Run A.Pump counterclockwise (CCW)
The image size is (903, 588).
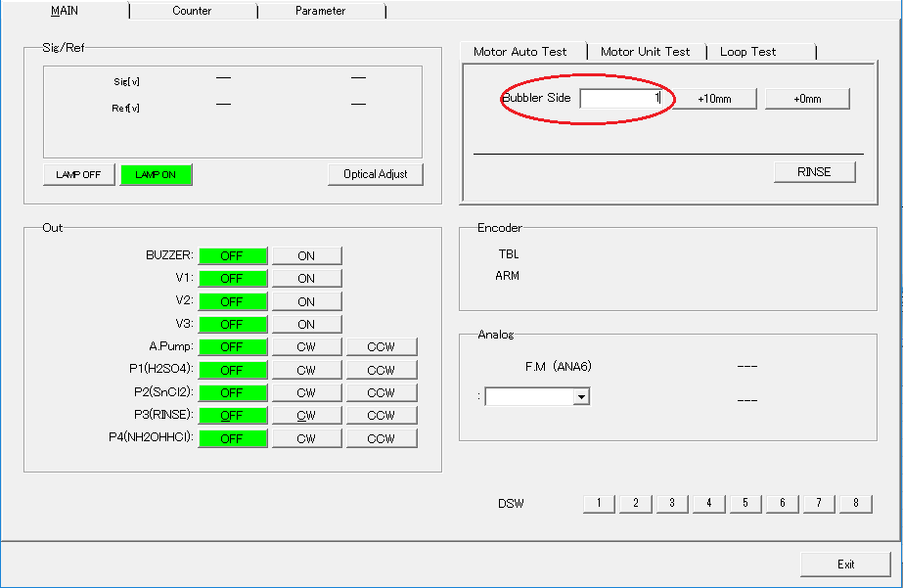[x=382, y=346]
